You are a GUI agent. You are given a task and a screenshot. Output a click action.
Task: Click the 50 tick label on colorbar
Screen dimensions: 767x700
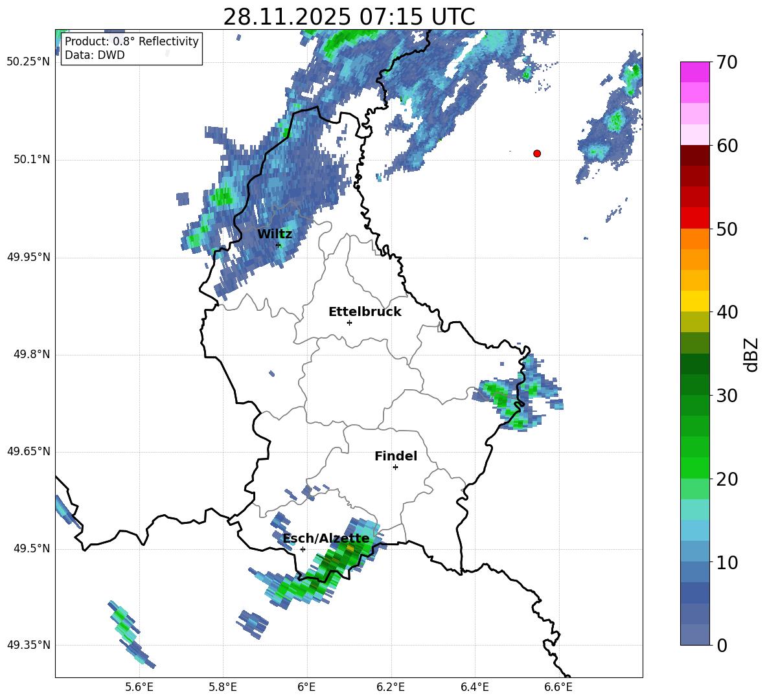coord(727,229)
